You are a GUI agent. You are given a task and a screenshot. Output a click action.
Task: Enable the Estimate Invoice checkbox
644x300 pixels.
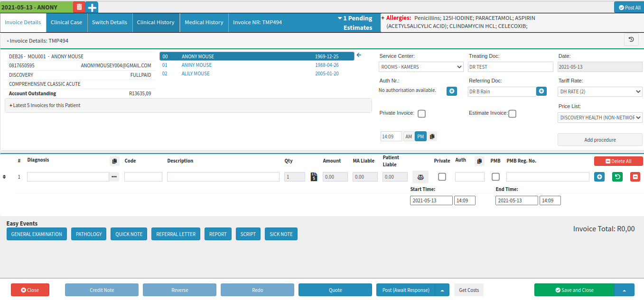tap(512, 114)
